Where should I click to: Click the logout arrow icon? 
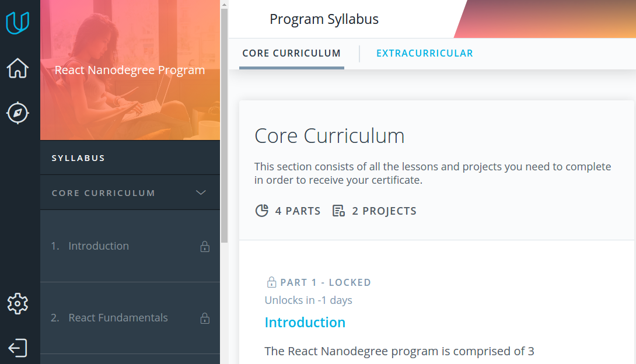click(18, 348)
